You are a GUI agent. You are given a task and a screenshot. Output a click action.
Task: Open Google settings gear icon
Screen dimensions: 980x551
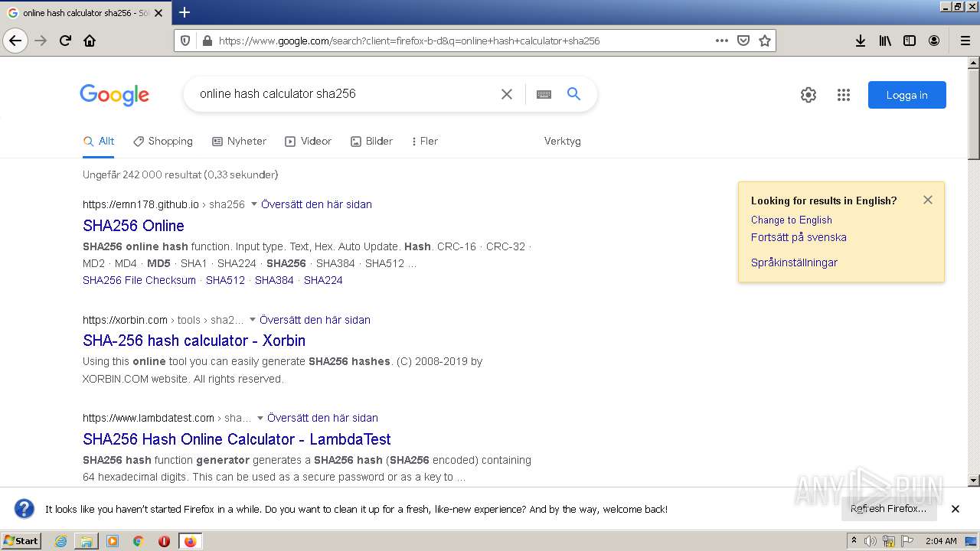(x=808, y=95)
